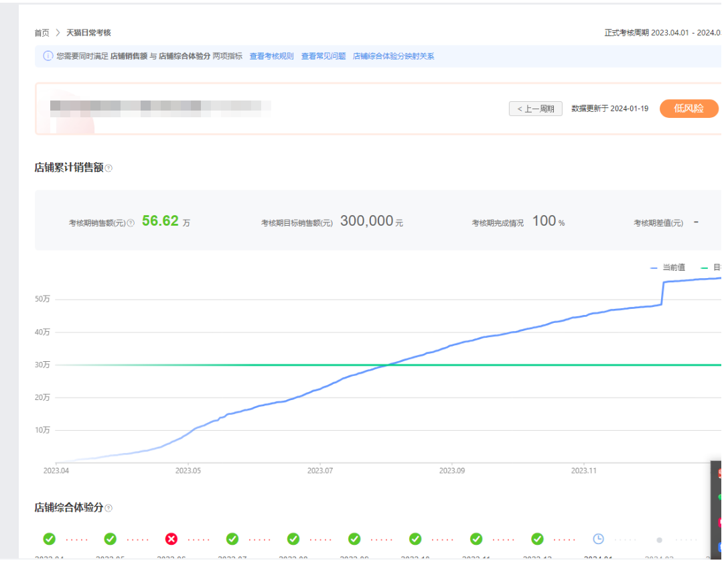The height and width of the screenshot is (583, 728).
Task: Open the 查看考核规则 link
Action: pos(271,56)
